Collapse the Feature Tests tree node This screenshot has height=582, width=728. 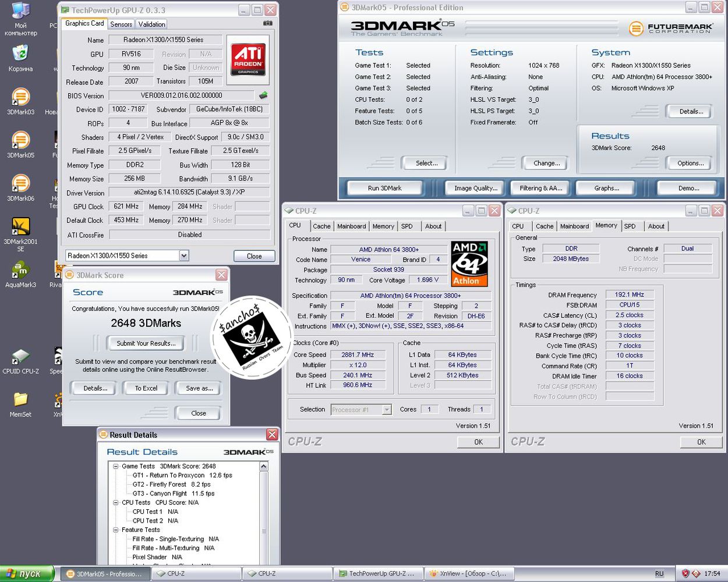116,530
